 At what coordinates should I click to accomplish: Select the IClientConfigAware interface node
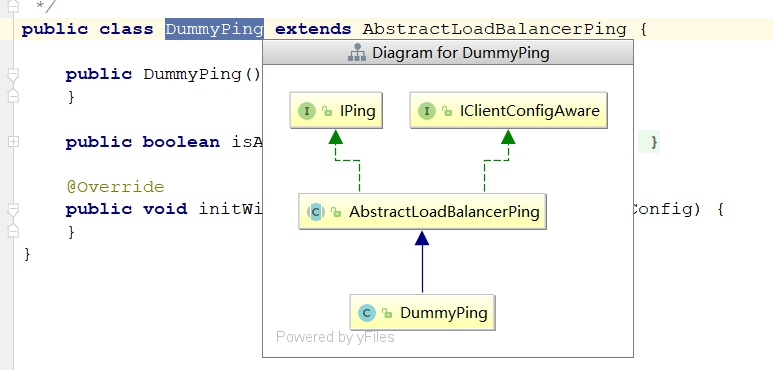pos(508,110)
